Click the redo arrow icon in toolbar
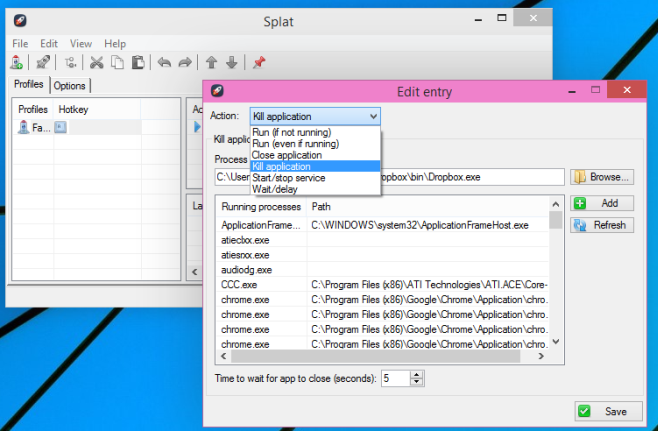Screen dimensions: 658x431 point(185,63)
